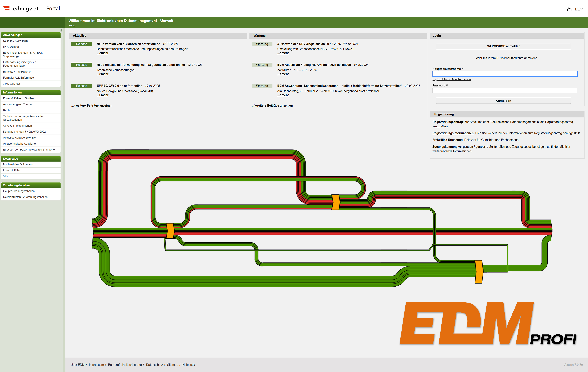
Task: Open Aktuelles Abfallverzeichnis
Action: pyautogui.click(x=31, y=138)
